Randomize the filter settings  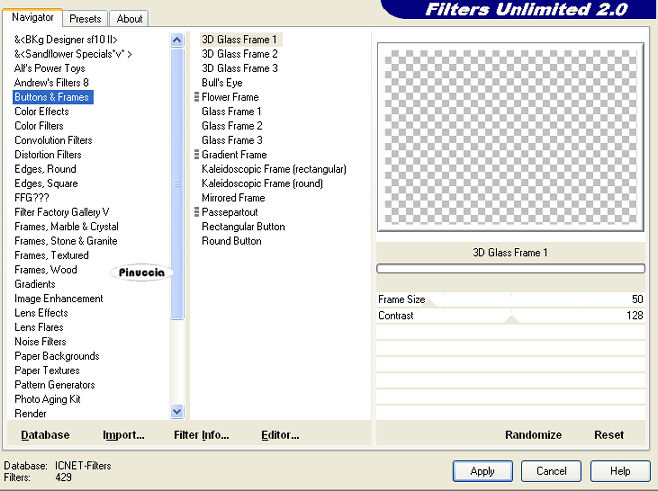[x=533, y=435]
